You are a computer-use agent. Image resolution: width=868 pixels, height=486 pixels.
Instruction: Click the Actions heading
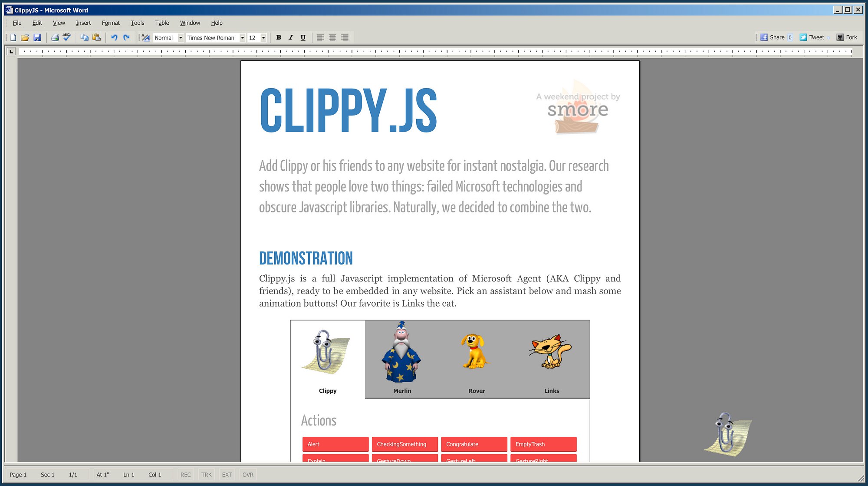(x=319, y=420)
